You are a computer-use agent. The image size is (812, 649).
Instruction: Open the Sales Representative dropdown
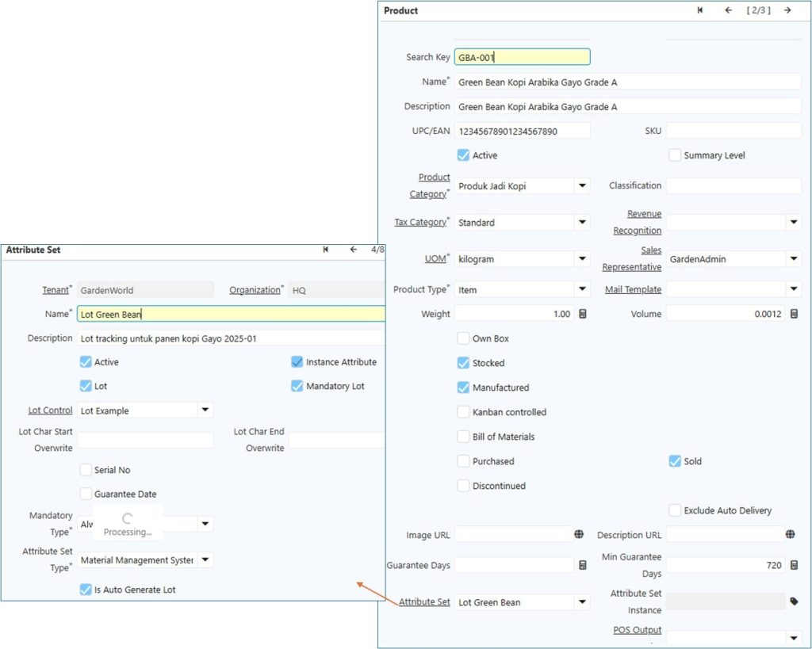pos(795,259)
